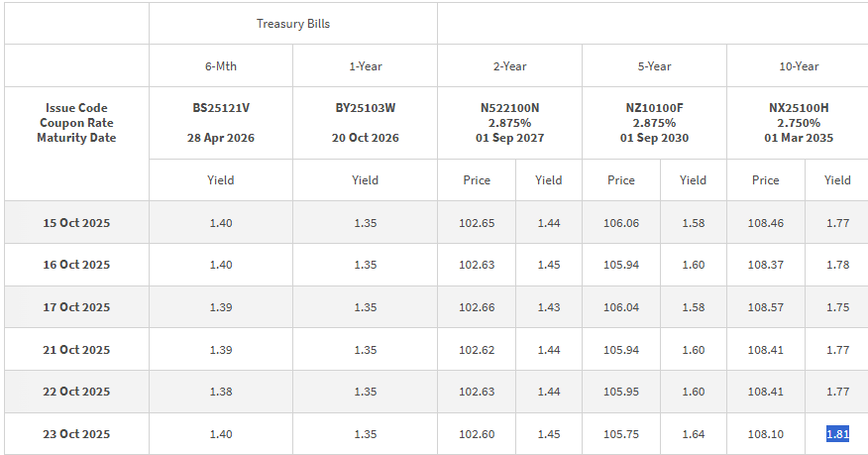
Task: Click the Treasury Bills group header
Action: pos(292,23)
